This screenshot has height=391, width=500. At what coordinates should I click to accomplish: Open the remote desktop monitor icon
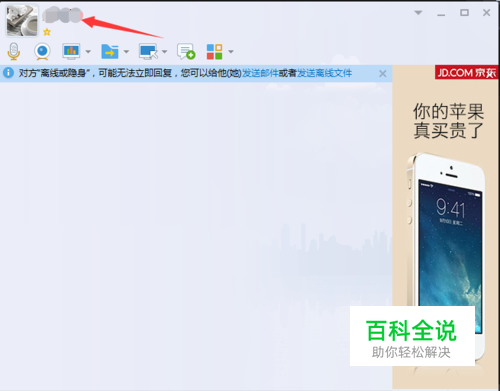[148, 52]
